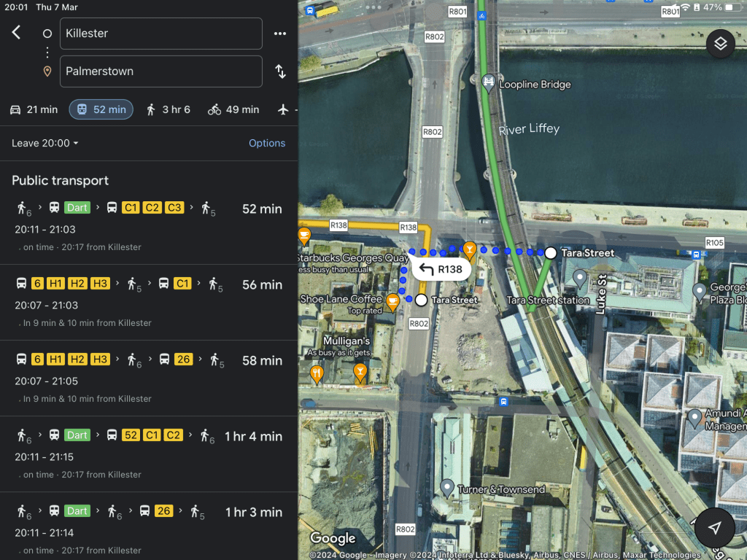Tap the Shoe Lane Coffee cup pin
Image resolution: width=747 pixels, height=560 pixels.
pyautogui.click(x=392, y=301)
